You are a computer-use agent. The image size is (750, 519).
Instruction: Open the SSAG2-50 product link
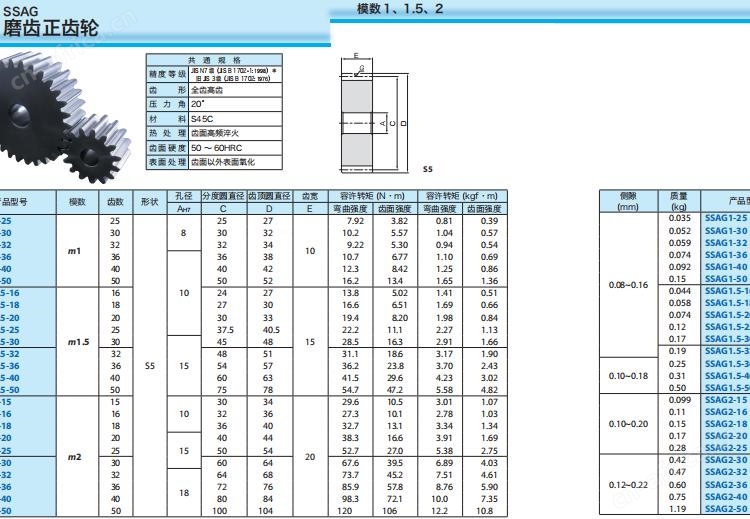point(725,508)
